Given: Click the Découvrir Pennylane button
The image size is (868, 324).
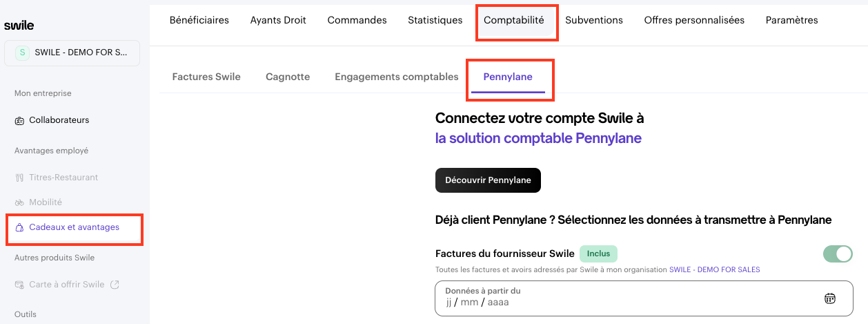Looking at the screenshot, I should pos(488,180).
